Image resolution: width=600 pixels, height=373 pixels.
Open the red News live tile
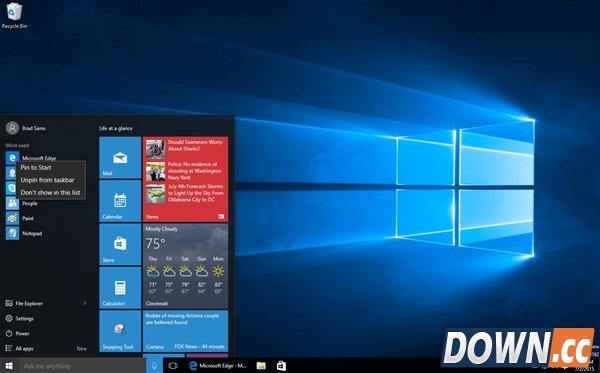coord(185,179)
